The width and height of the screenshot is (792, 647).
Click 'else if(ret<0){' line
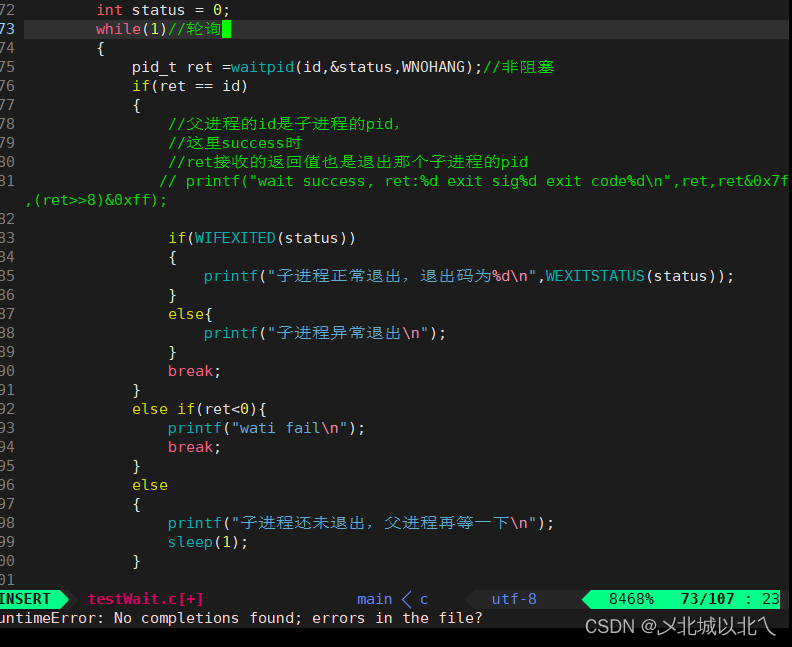click(199, 409)
